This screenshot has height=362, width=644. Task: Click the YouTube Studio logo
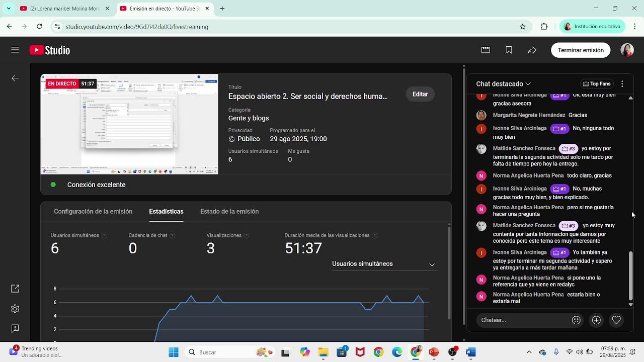[x=50, y=50]
